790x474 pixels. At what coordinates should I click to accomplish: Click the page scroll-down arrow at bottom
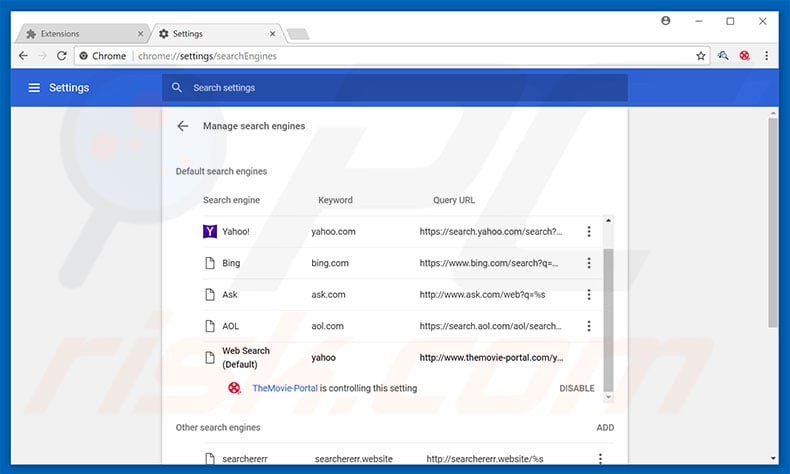[x=773, y=458]
